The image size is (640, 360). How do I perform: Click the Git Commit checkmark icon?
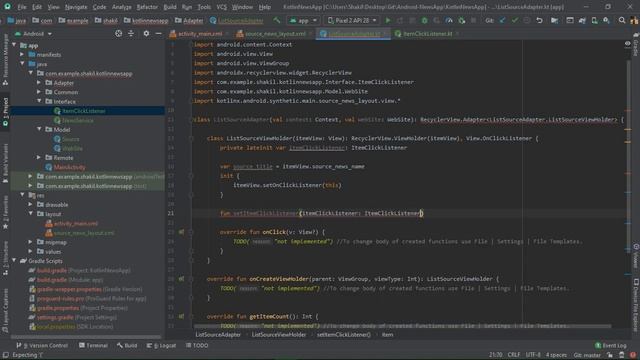pos(515,20)
